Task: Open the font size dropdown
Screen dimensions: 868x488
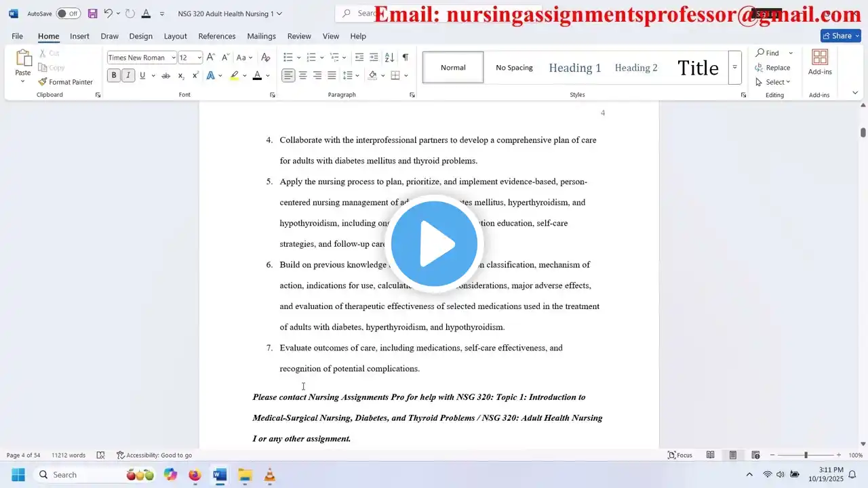Action: pos(199,58)
